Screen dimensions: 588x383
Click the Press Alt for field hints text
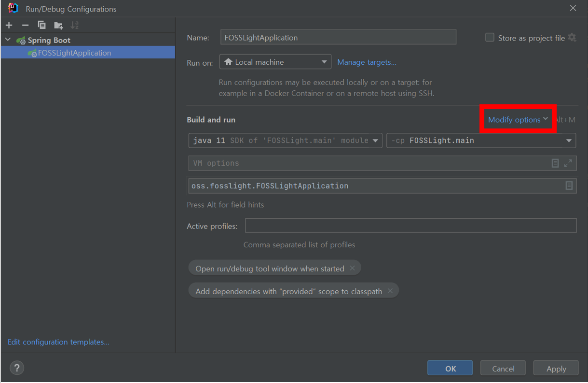point(225,205)
